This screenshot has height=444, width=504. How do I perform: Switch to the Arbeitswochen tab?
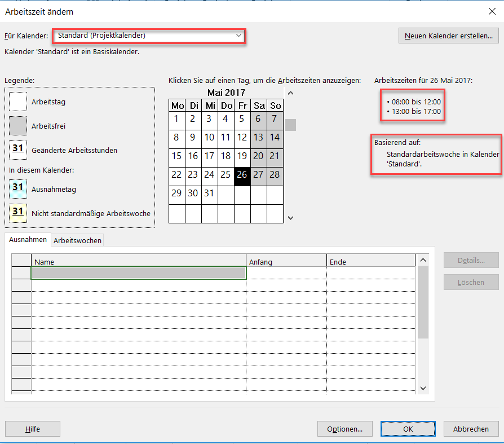click(77, 240)
